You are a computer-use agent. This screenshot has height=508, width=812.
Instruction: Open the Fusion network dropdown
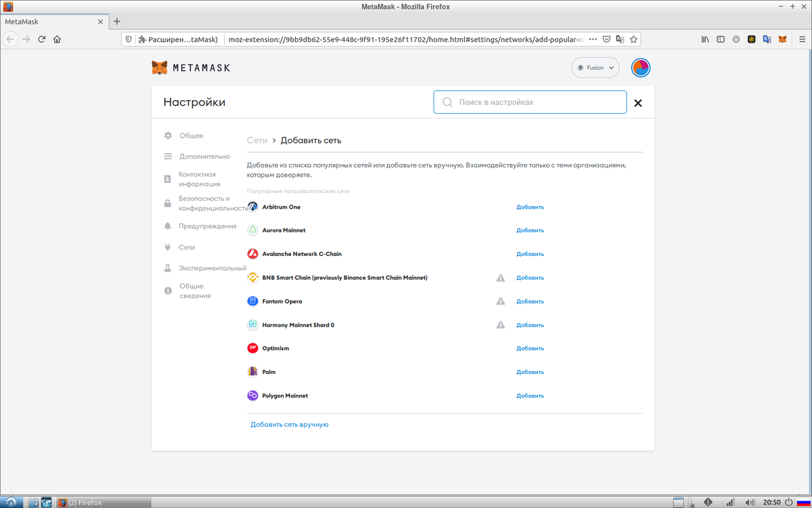coord(595,68)
